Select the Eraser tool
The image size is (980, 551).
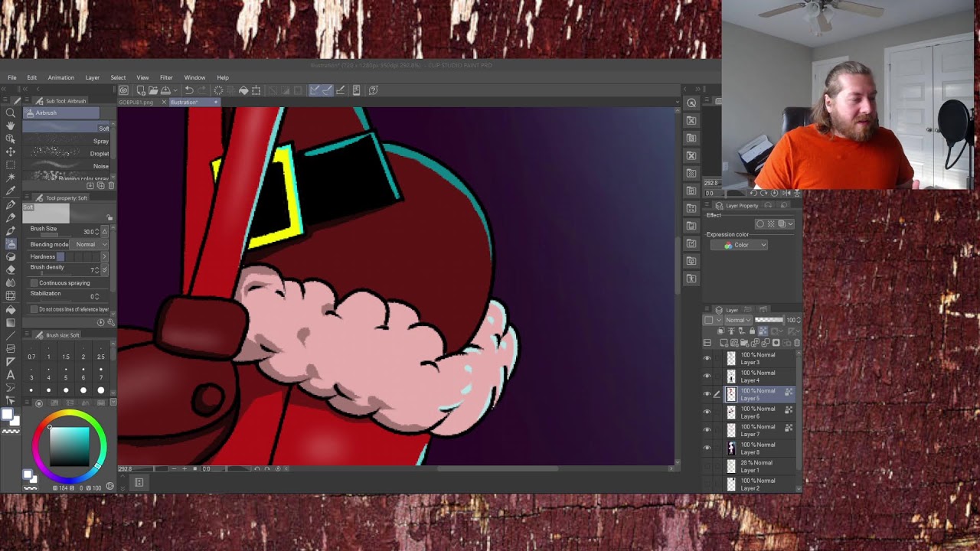click(11, 270)
